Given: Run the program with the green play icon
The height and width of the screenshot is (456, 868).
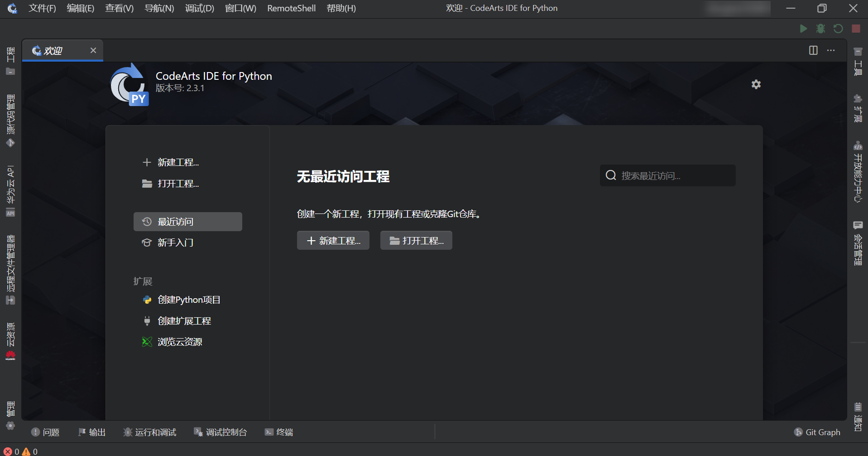Looking at the screenshot, I should coord(803,29).
